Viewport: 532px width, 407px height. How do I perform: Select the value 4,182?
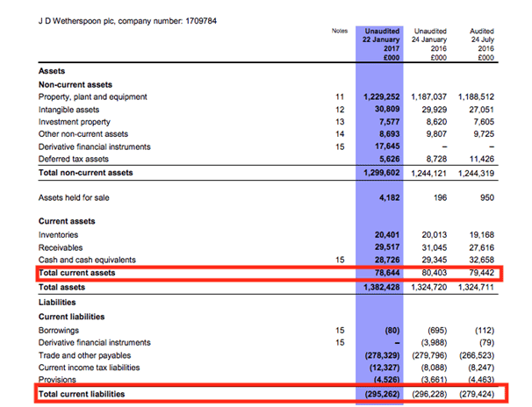click(390, 197)
